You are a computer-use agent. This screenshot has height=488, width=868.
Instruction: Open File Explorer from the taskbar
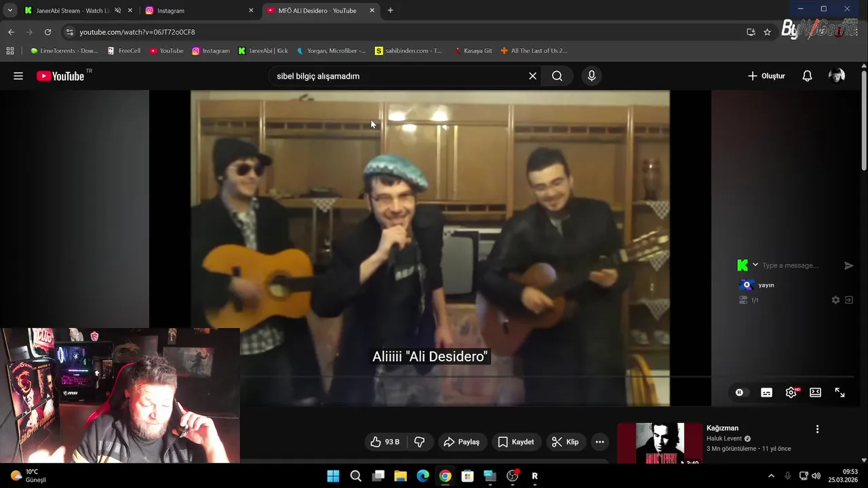400,476
